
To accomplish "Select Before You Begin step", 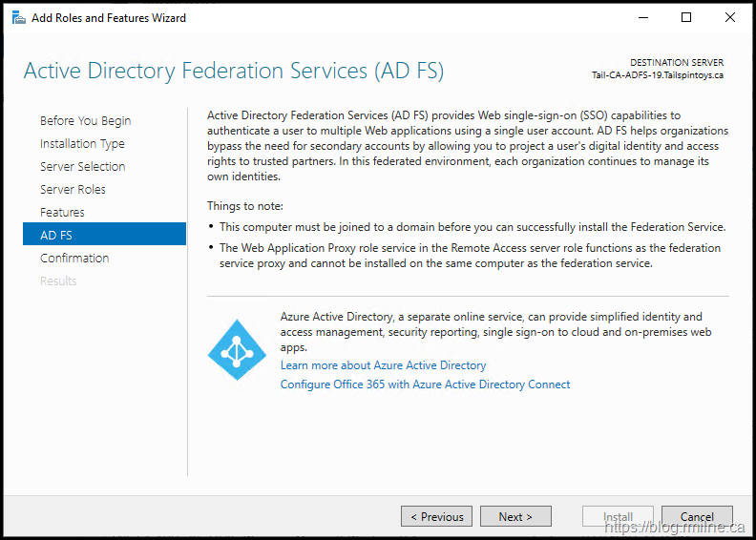I will click(x=86, y=121).
